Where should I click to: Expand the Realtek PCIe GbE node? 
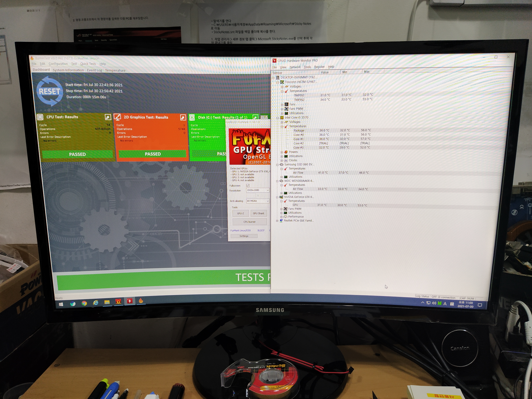coord(277,221)
